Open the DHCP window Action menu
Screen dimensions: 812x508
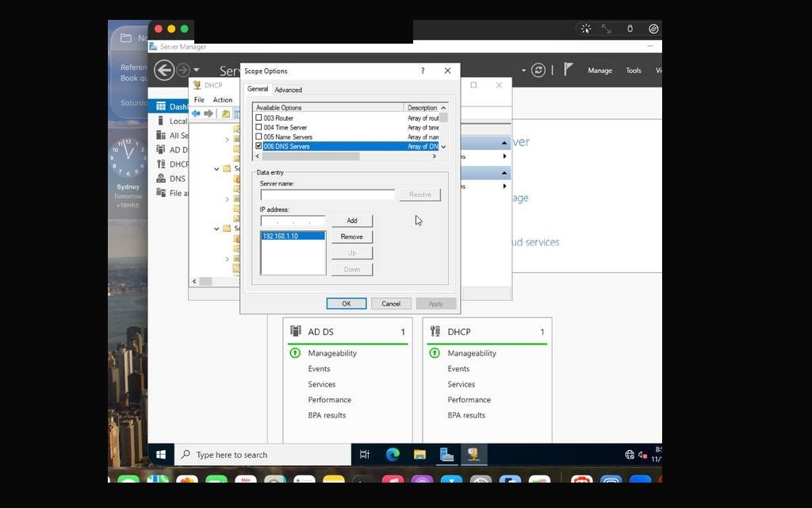click(223, 99)
